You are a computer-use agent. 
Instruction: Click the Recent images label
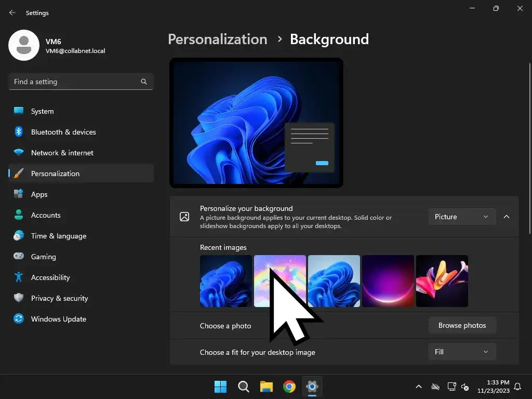(x=223, y=247)
